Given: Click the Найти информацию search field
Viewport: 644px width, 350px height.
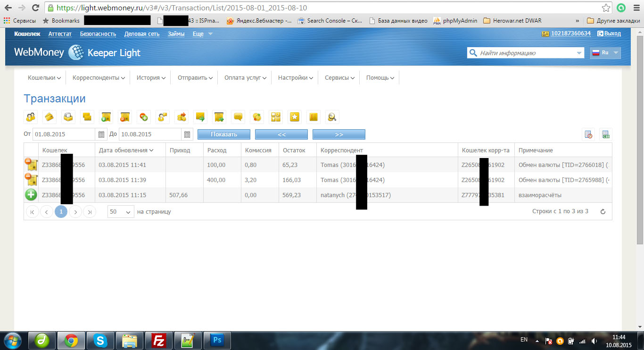Looking at the screenshot, I should tap(526, 53).
